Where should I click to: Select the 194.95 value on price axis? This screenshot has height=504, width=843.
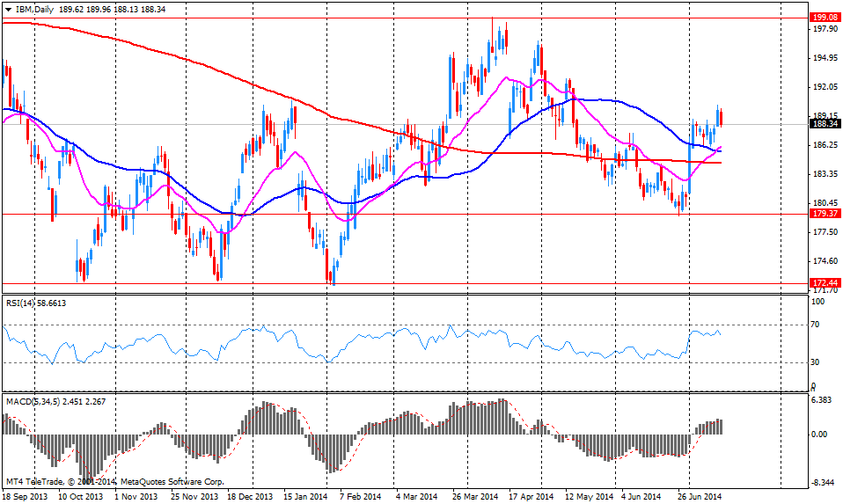coord(825,58)
